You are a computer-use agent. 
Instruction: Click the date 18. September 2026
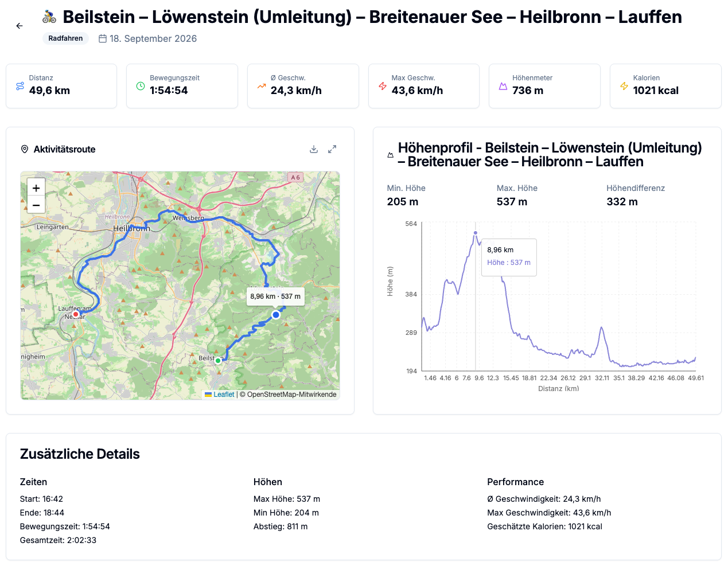(x=153, y=38)
